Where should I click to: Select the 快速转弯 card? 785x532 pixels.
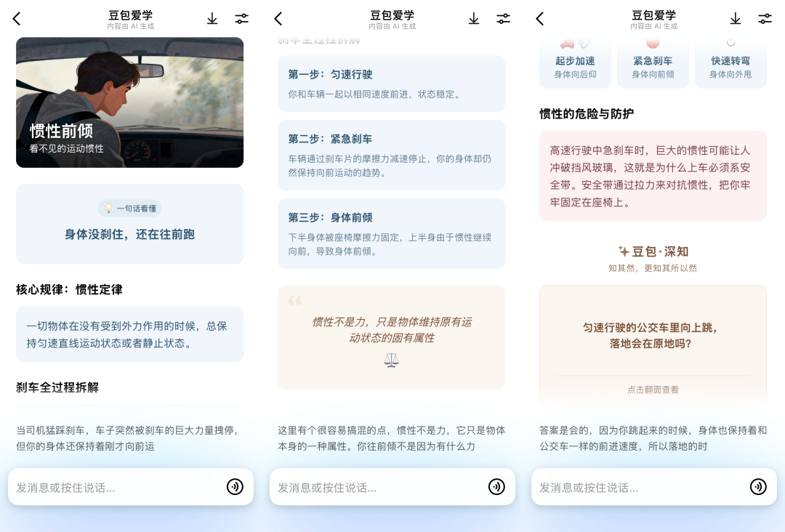(x=730, y=66)
